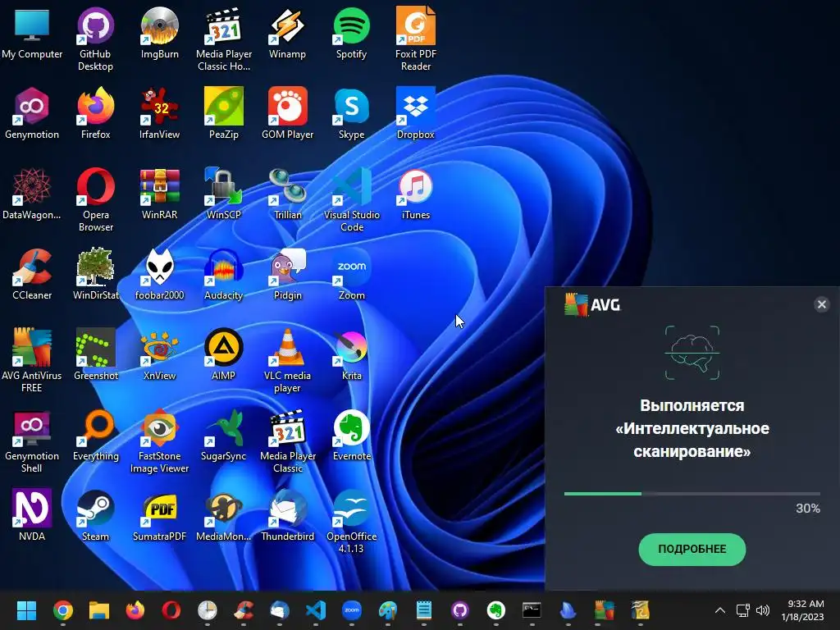Viewport: 840px width, 630px height.
Task: Select the XnView shortcut
Action: 159,354
